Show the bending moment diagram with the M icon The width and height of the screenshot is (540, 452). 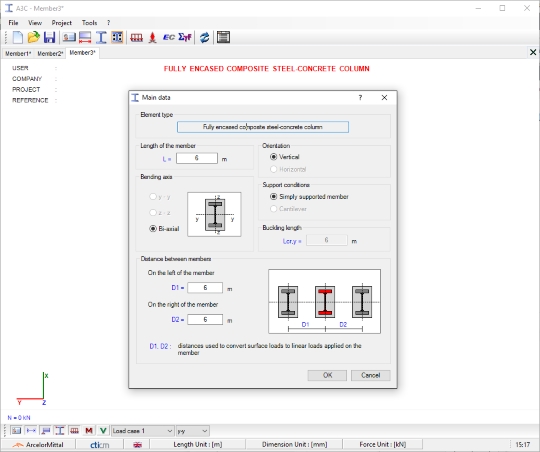89,431
